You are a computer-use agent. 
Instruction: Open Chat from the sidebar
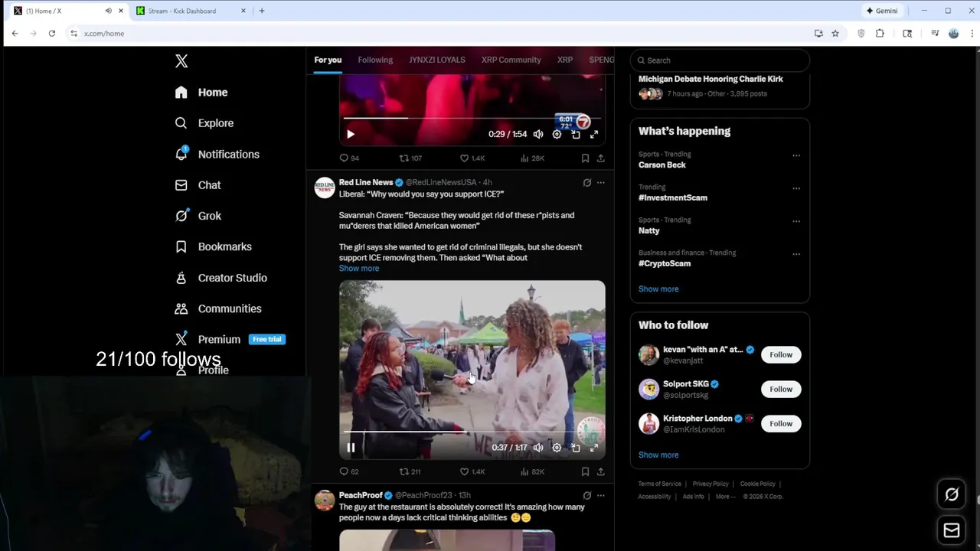click(198, 185)
